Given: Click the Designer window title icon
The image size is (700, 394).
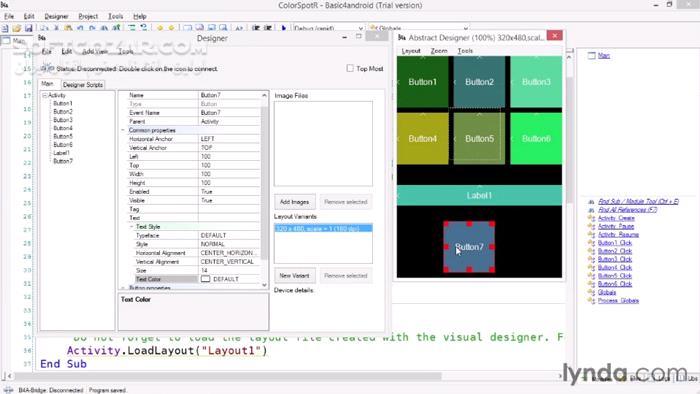Looking at the screenshot, I should point(42,38).
